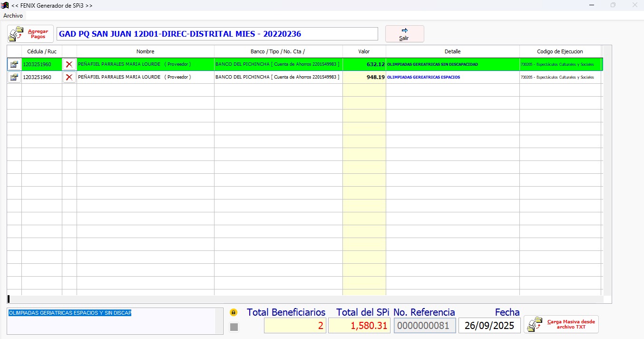Click the Total Beneficiarios value field

295,326
